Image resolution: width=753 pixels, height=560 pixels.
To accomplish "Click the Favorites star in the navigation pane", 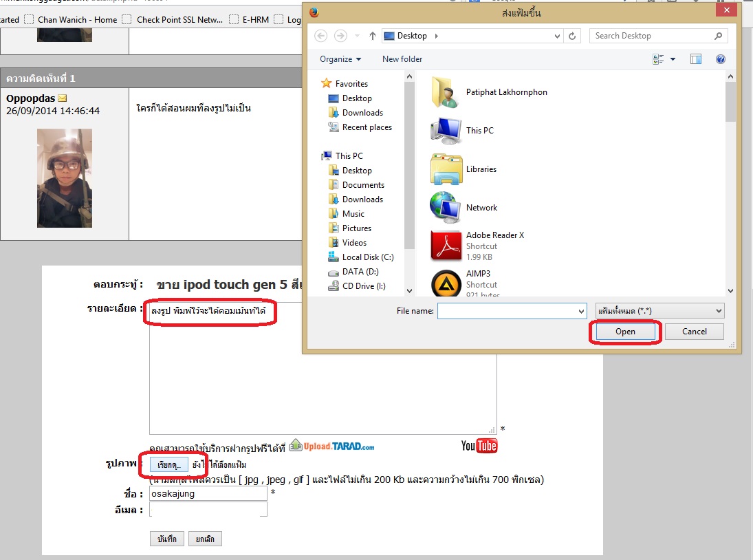I will tap(327, 83).
